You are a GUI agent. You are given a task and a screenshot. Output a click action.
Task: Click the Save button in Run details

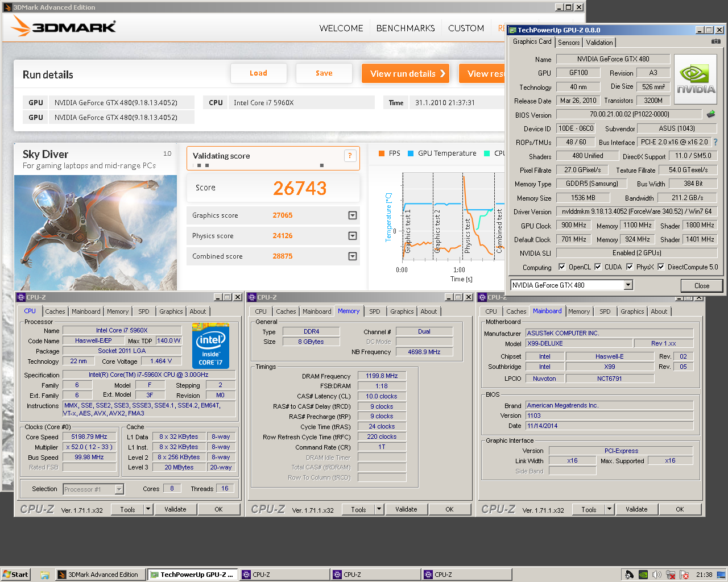pyautogui.click(x=324, y=73)
